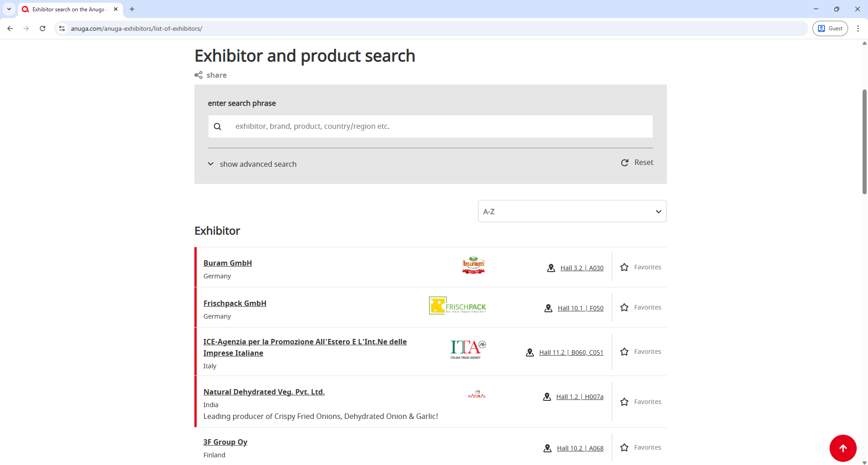Click the location pin icon next to Buram GmbH
868x465 pixels.
point(551,268)
